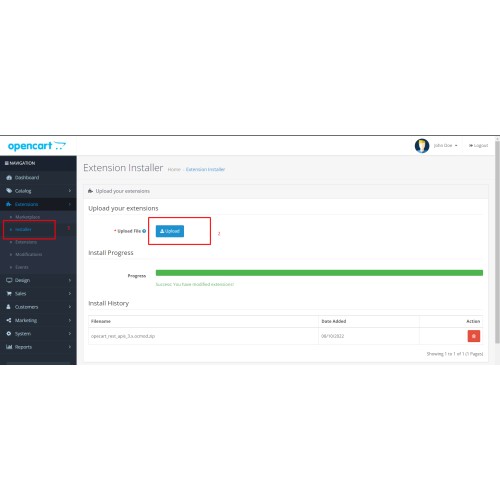
Task: Open the Extension Installer breadcrumb link
Action: (205, 169)
